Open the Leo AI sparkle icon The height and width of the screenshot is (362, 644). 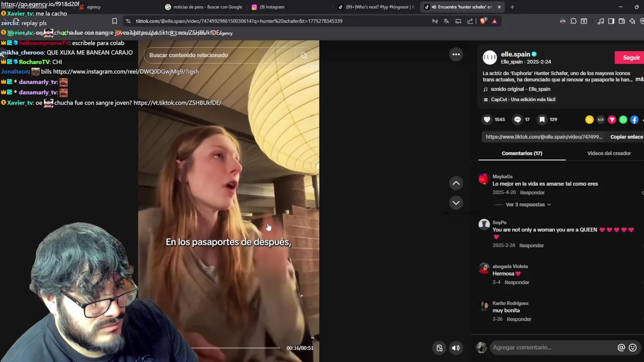[x=632, y=21]
